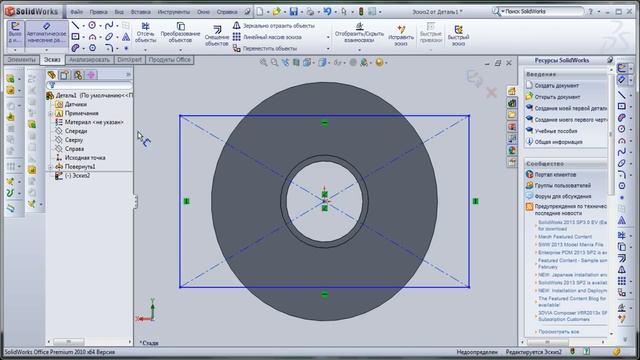
Task: Open the PropertyManager tab icon
Action: click(x=64, y=75)
